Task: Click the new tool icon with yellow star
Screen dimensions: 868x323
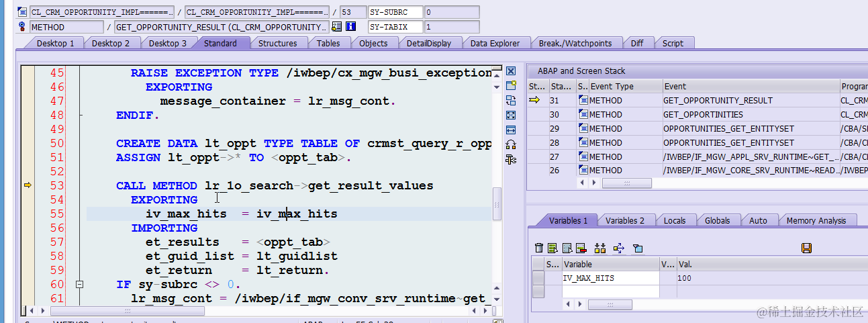Action: [x=511, y=86]
